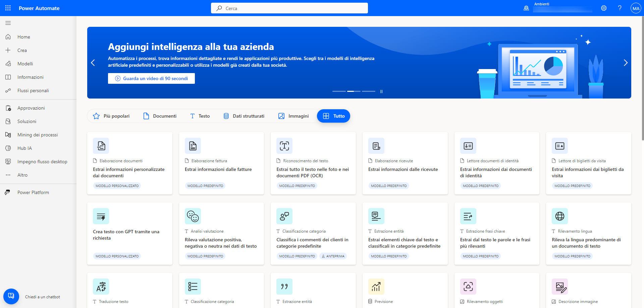Image resolution: width=644 pixels, height=308 pixels.
Task: Select the Testo filter tab
Action: [200, 116]
